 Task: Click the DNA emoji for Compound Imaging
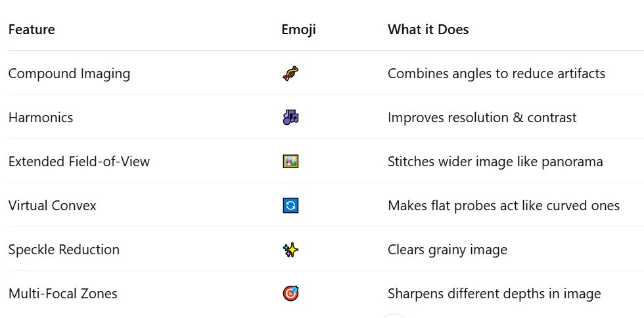tap(290, 74)
